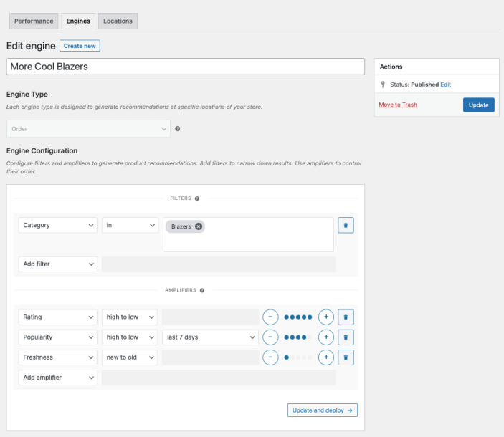
Task: Remove the Blazers tag
Action: (199, 226)
